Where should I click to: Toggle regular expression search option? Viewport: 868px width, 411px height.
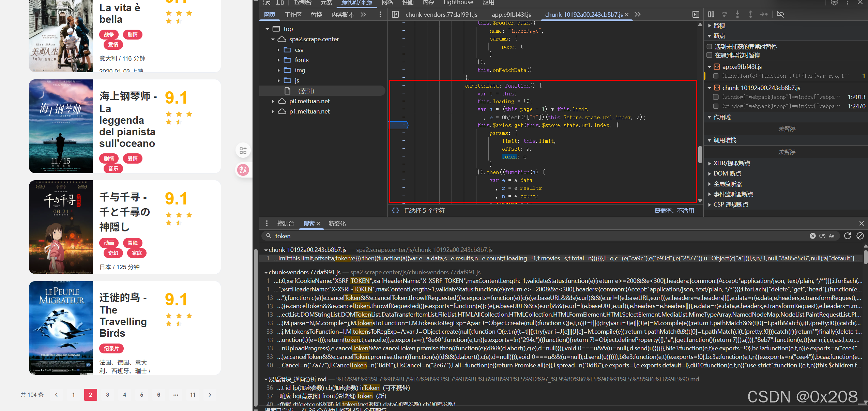[x=822, y=236]
